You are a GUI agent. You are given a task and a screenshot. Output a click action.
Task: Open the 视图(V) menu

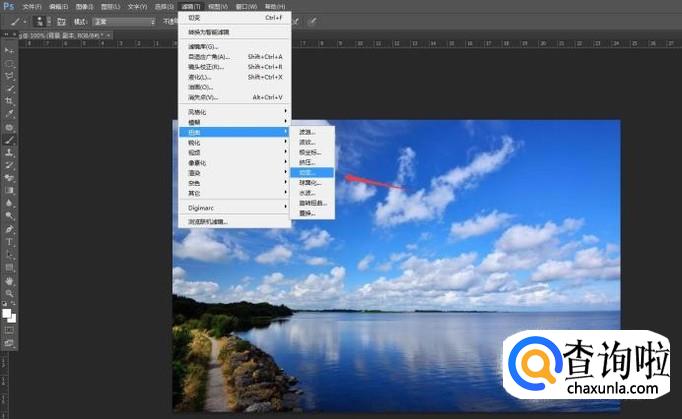point(218,7)
